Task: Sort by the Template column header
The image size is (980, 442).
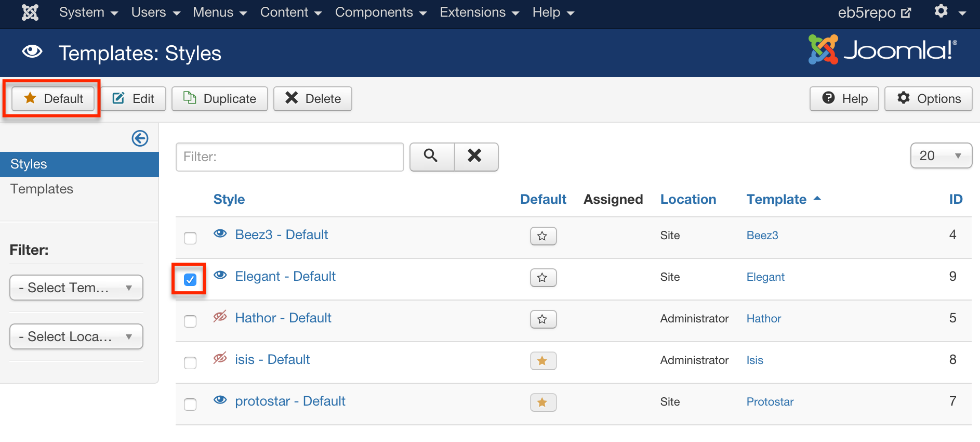Action: coord(784,199)
